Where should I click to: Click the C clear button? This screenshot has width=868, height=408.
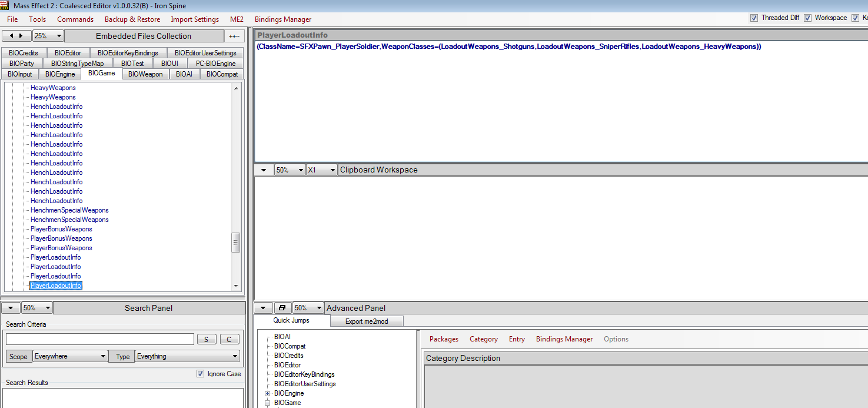(x=230, y=339)
